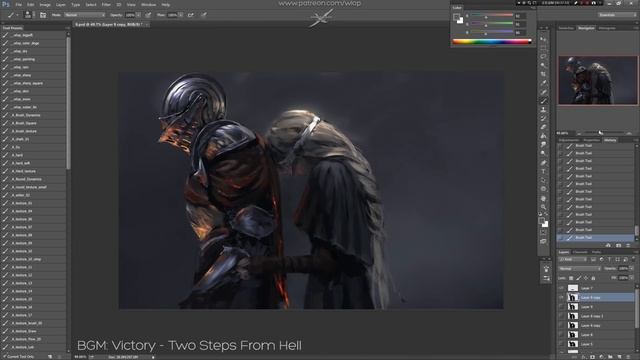The width and height of the screenshot is (640, 360).
Task: Select the Rectangular Marquee tool
Action: [543, 48]
